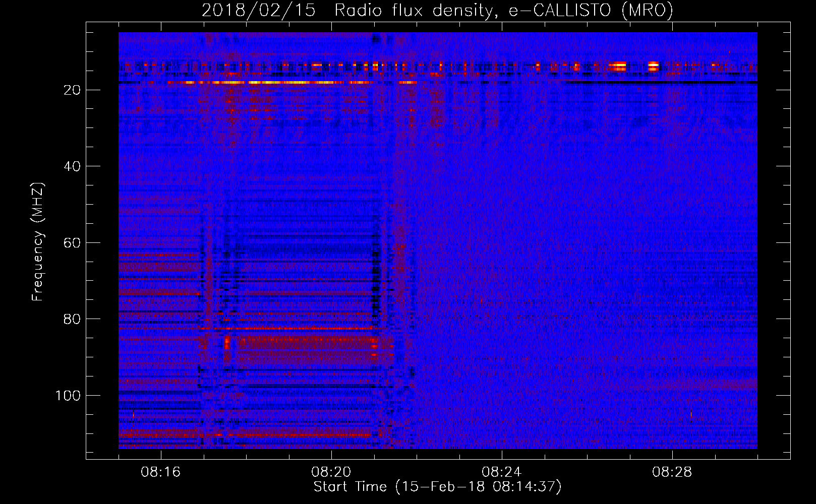The image size is (816, 504).
Task: Click the 'Frequency (MHZ)' y-axis label
Action: 38,242
